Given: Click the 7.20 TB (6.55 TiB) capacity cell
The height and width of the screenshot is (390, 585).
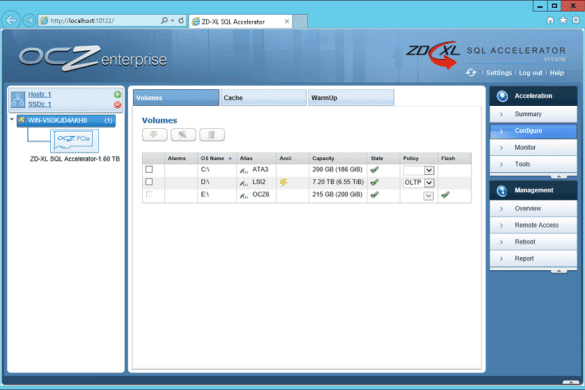Looking at the screenshot, I should click(x=338, y=182).
